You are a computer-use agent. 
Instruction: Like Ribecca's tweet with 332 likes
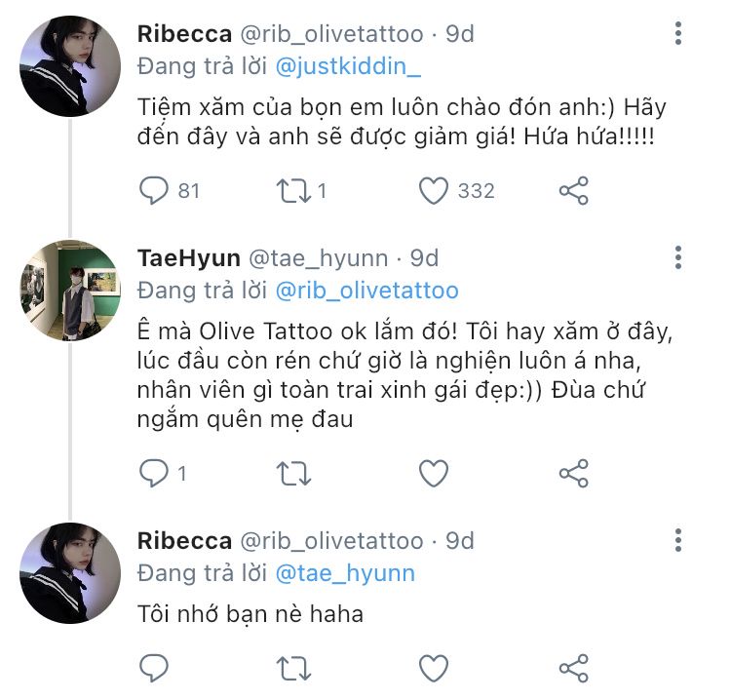point(434,191)
